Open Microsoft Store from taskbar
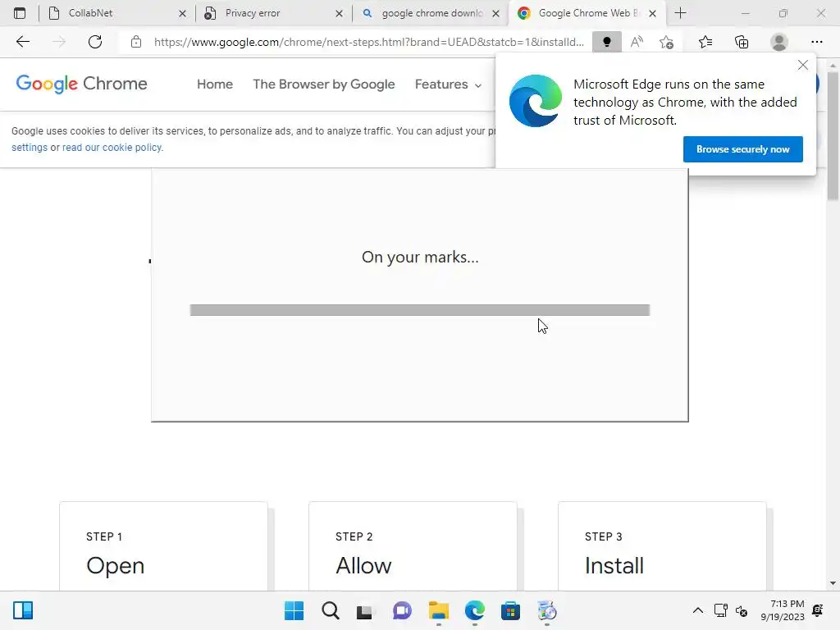This screenshot has height=630, width=840. [x=510, y=610]
